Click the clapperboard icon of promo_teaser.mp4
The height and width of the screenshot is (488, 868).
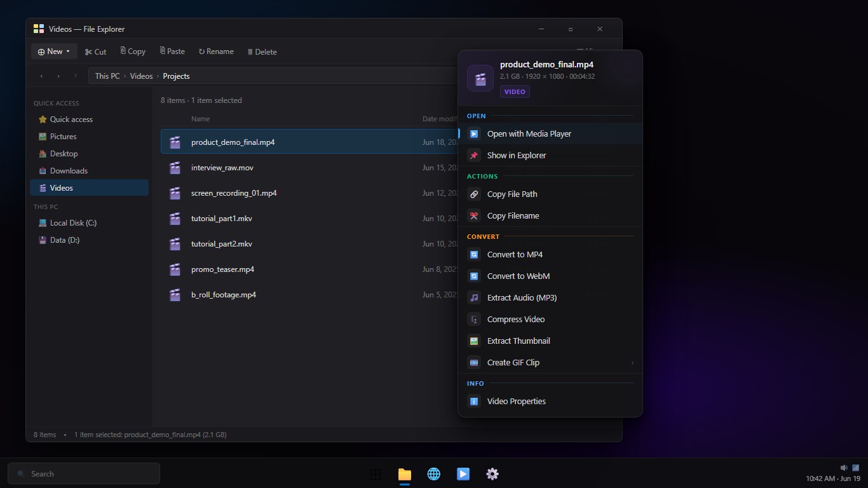point(175,269)
